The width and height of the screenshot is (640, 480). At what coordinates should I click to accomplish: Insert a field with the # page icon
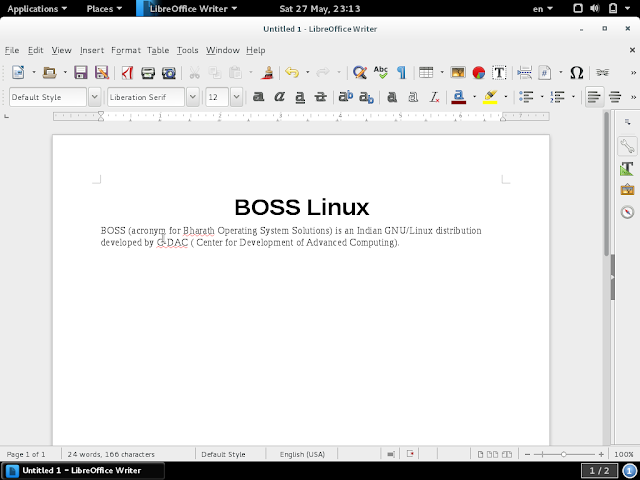tap(544, 73)
